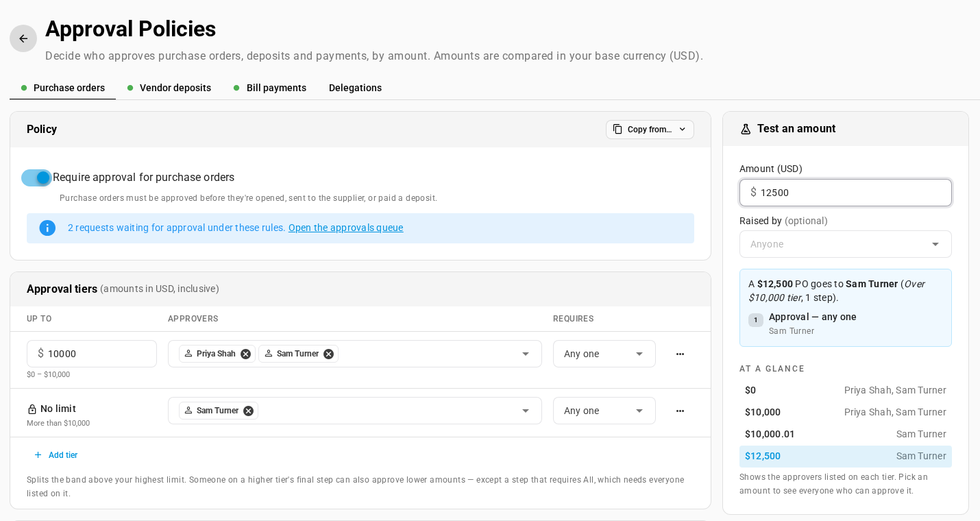Screen dimensions: 980x521
Task: Select the $10,000 row in At a glance
Action: tap(846, 412)
